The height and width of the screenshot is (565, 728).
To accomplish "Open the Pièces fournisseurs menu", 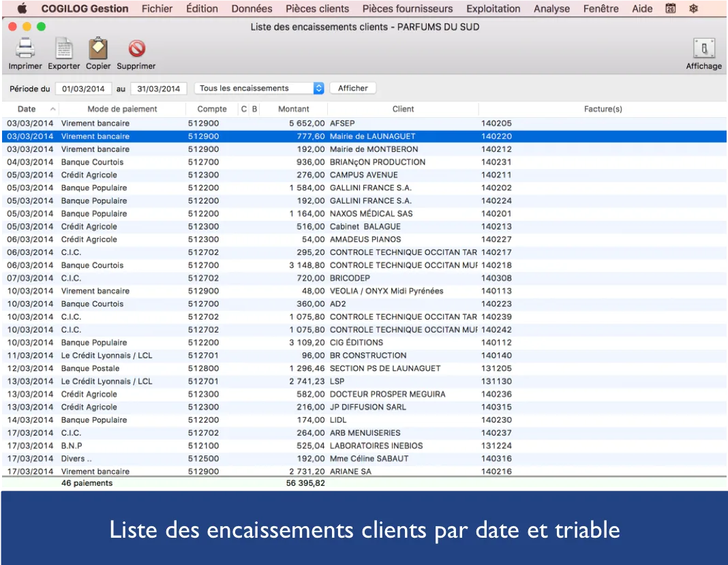I will coord(407,8).
